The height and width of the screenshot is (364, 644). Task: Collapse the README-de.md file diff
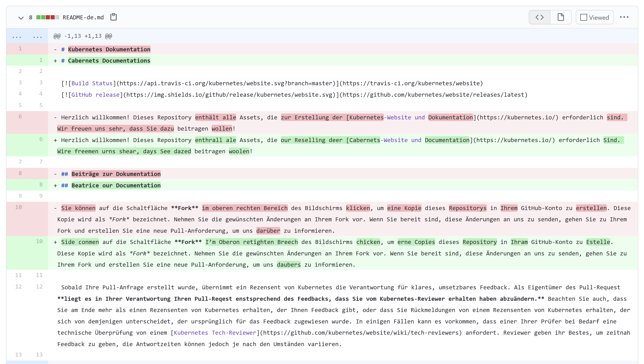(x=21, y=17)
